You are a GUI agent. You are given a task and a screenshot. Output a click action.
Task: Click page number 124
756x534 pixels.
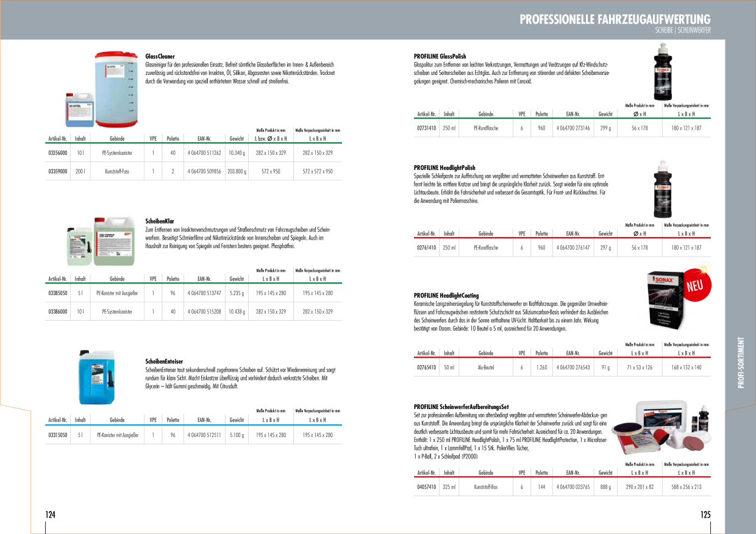[x=51, y=514]
